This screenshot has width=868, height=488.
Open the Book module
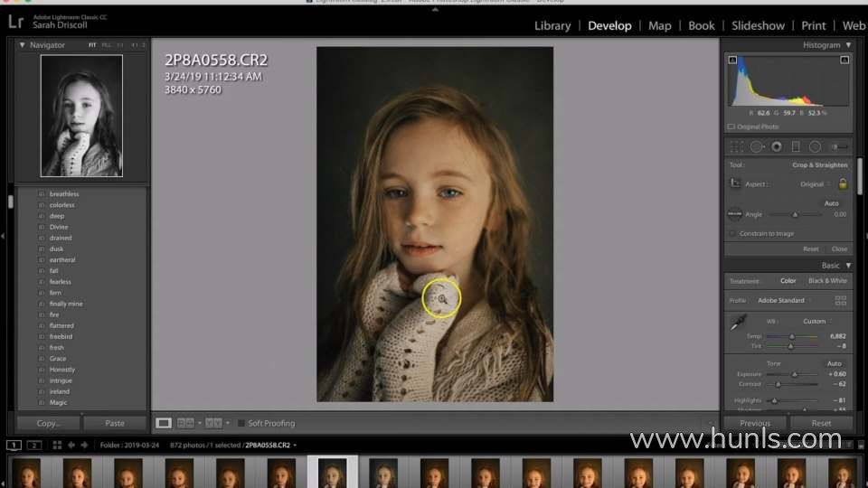pyautogui.click(x=702, y=25)
